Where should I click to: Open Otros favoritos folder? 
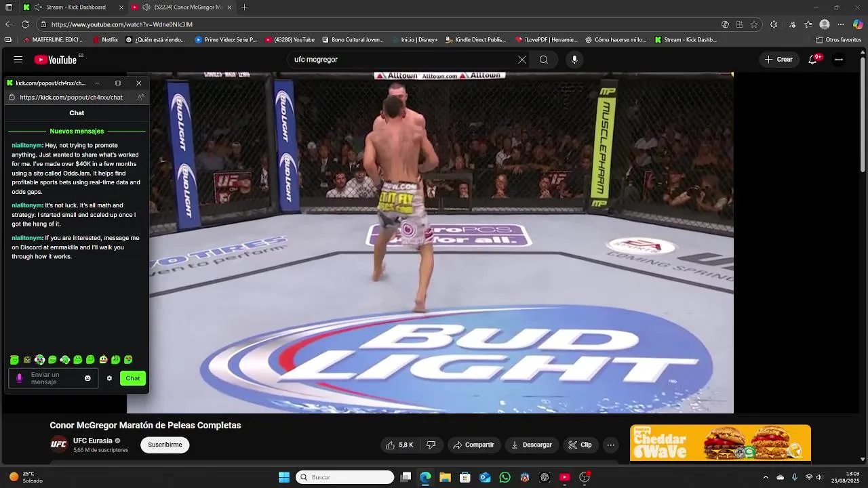838,40
